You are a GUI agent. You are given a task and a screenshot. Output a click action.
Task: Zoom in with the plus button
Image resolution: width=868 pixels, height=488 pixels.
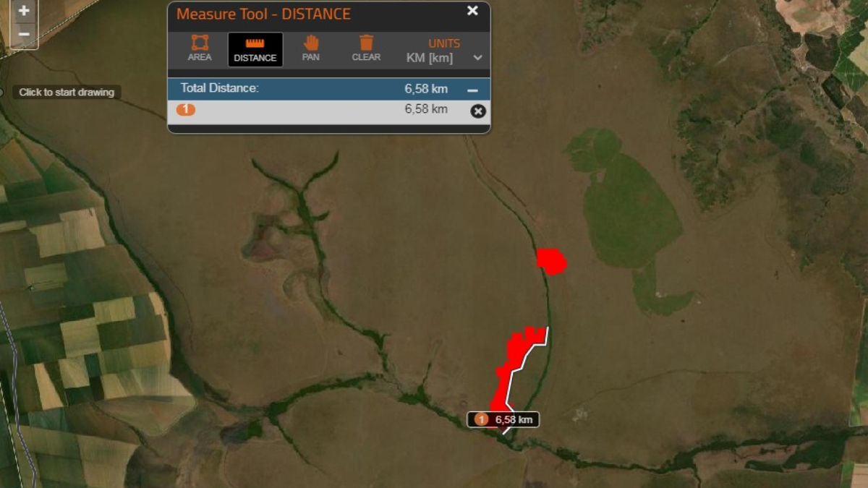point(24,11)
